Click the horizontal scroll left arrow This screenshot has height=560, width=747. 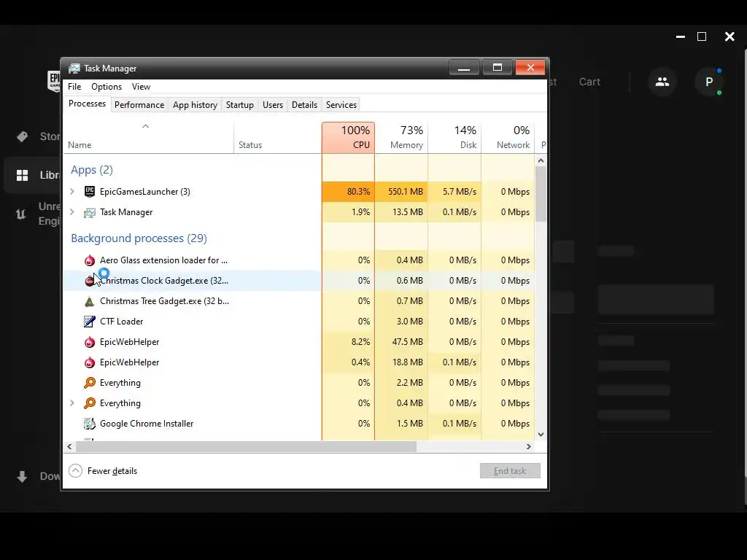coord(69,447)
